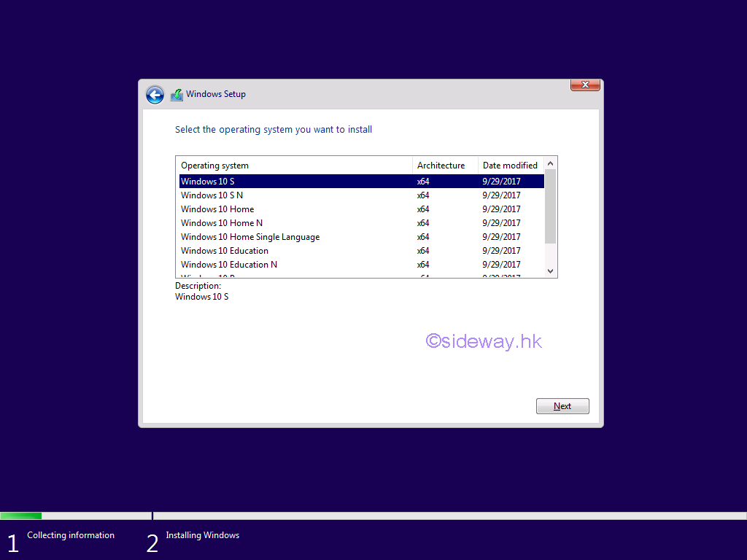Select the Windows 10 S N entry
Viewport: 747px width, 560px height.
[x=212, y=195]
